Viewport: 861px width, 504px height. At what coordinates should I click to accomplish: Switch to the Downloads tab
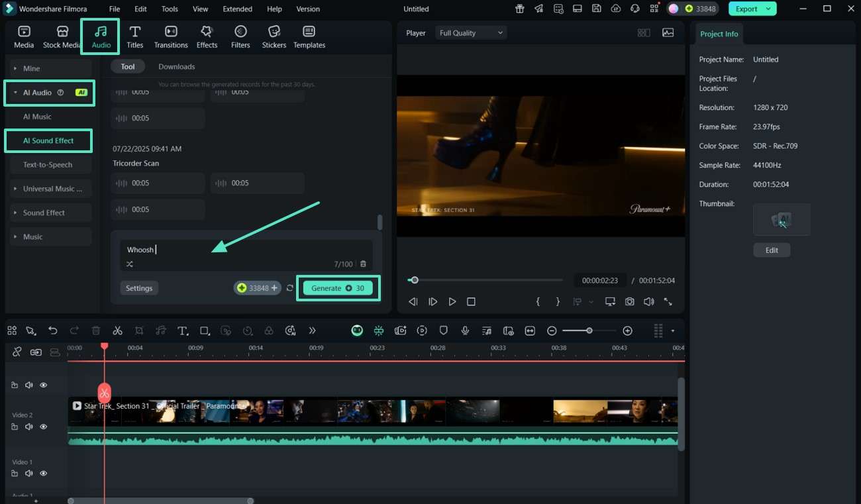click(x=177, y=66)
